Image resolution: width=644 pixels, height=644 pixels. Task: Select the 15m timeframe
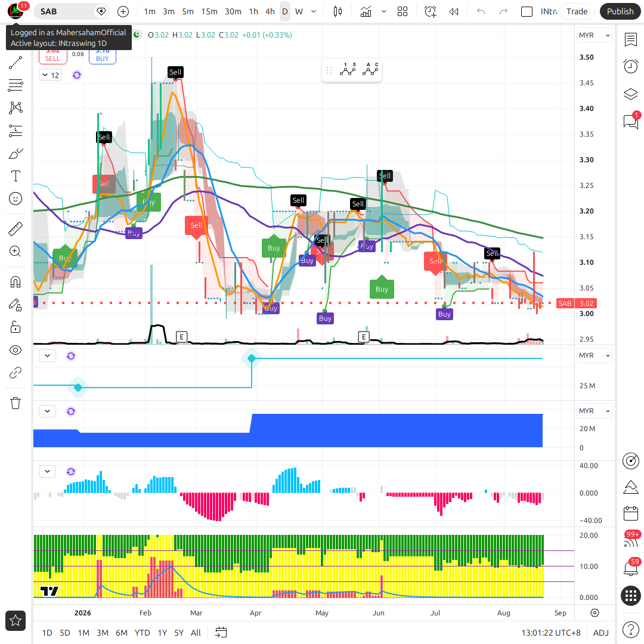pyautogui.click(x=209, y=11)
